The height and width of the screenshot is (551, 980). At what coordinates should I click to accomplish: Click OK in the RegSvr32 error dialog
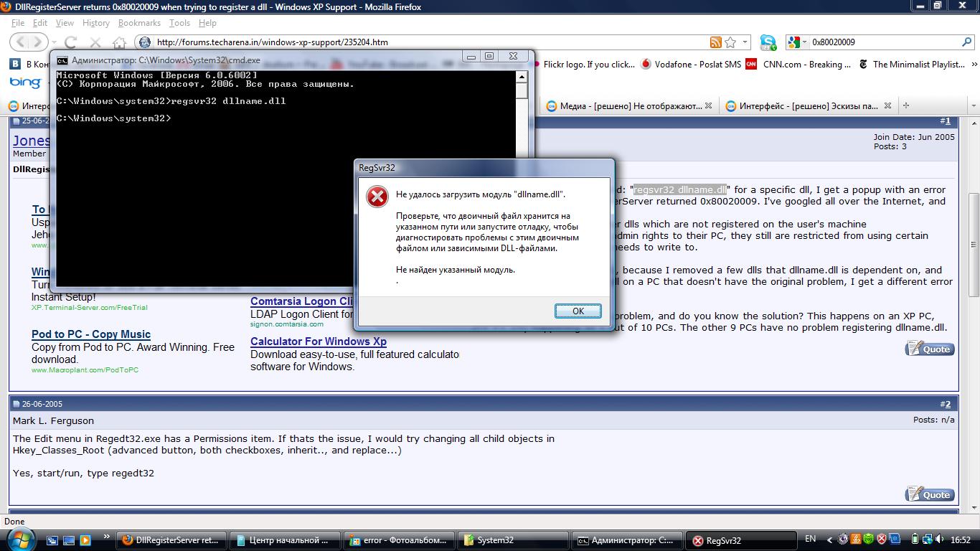click(578, 311)
